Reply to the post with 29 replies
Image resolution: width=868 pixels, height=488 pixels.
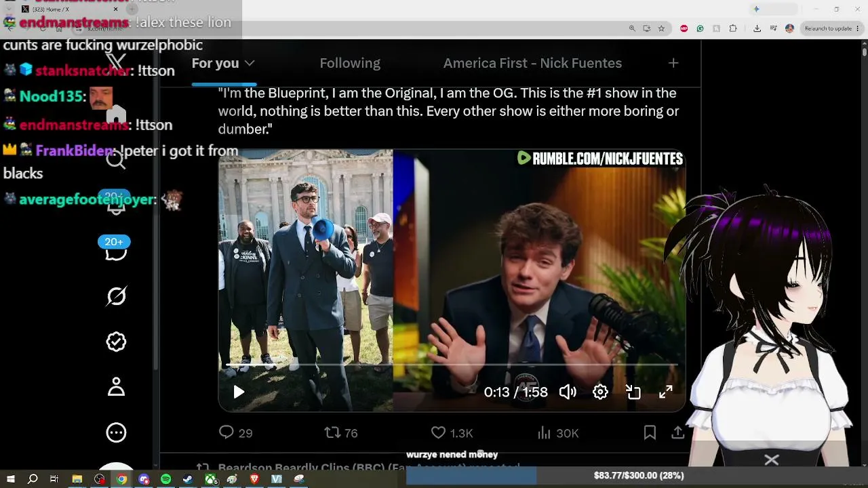coord(235,432)
